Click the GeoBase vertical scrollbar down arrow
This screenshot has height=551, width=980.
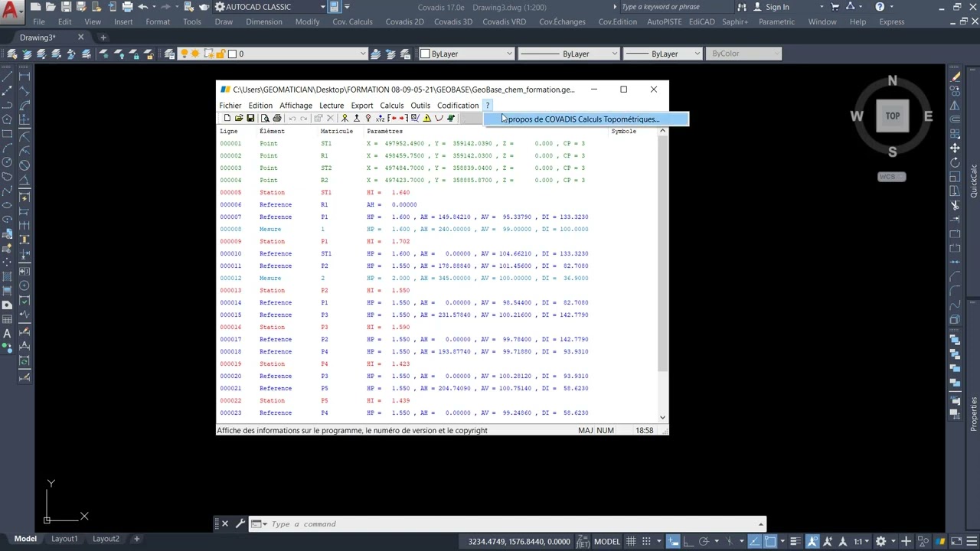click(x=662, y=417)
